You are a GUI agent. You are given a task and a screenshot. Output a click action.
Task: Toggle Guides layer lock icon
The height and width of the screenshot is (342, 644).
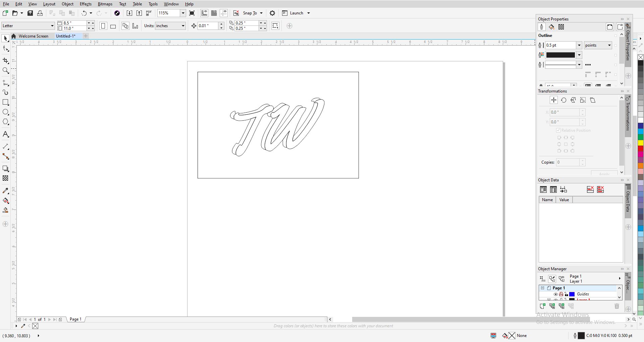click(x=566, y=294)
